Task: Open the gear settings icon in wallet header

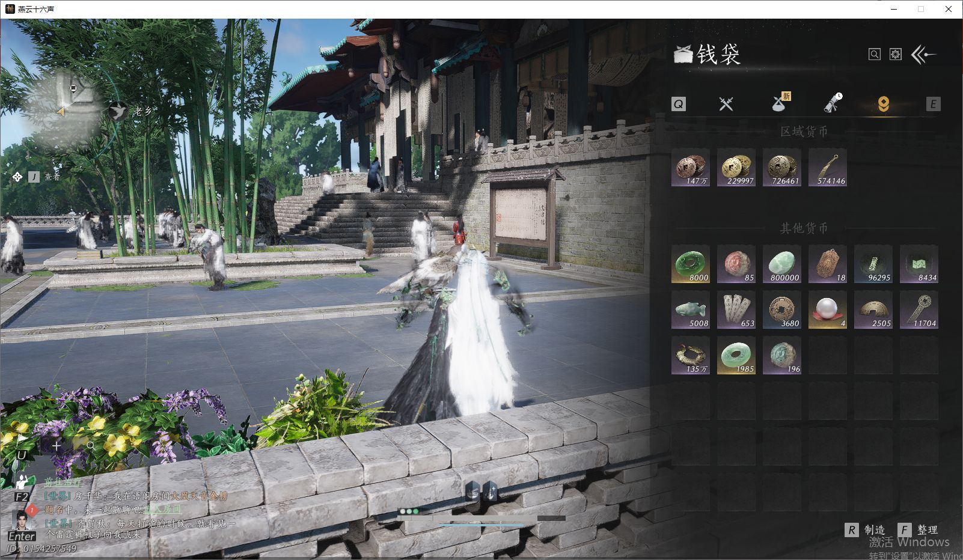Action: [896, 55]
